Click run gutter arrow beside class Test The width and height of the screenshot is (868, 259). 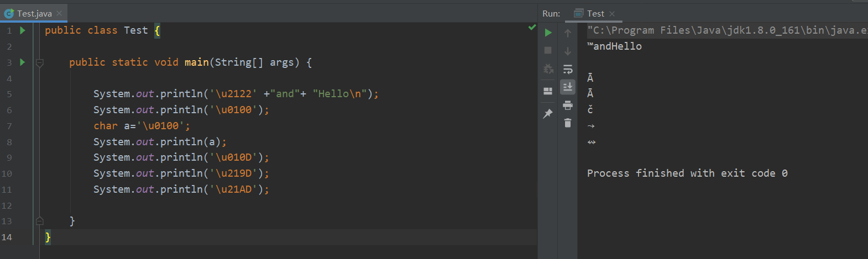coord(23,30)
